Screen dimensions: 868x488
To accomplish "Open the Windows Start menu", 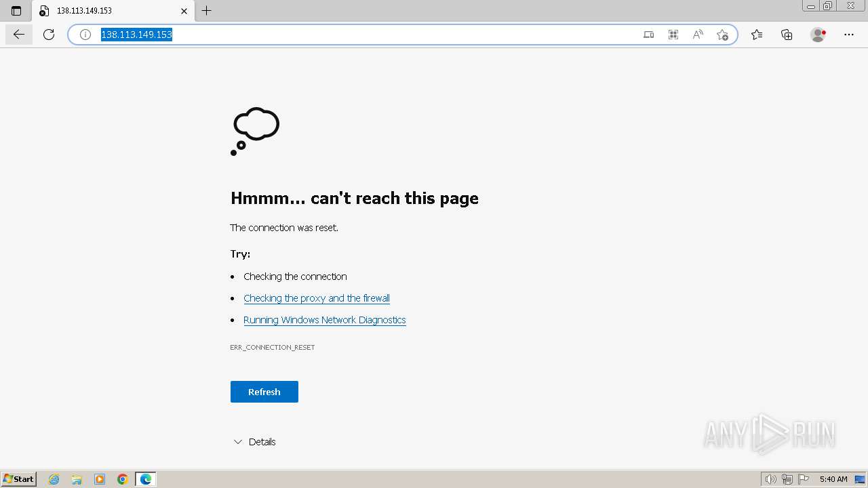I will [x=19, y=479].
